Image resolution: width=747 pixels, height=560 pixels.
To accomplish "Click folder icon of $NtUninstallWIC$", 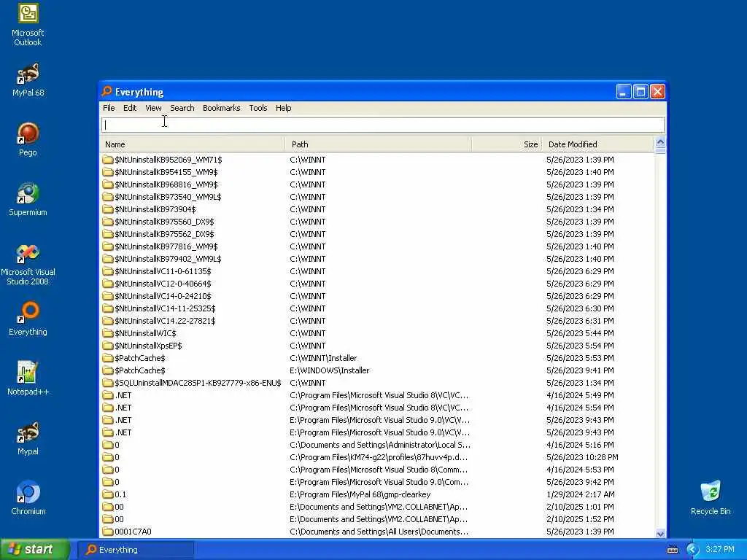I will (108, 332).
